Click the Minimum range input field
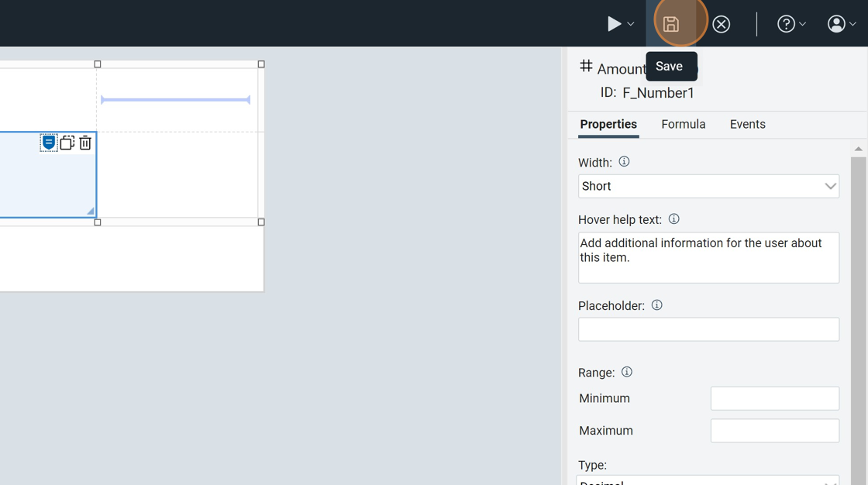Image resolution: width=868 pixels, height=485 pixels. pyautogui.click(x=774, y=398)
